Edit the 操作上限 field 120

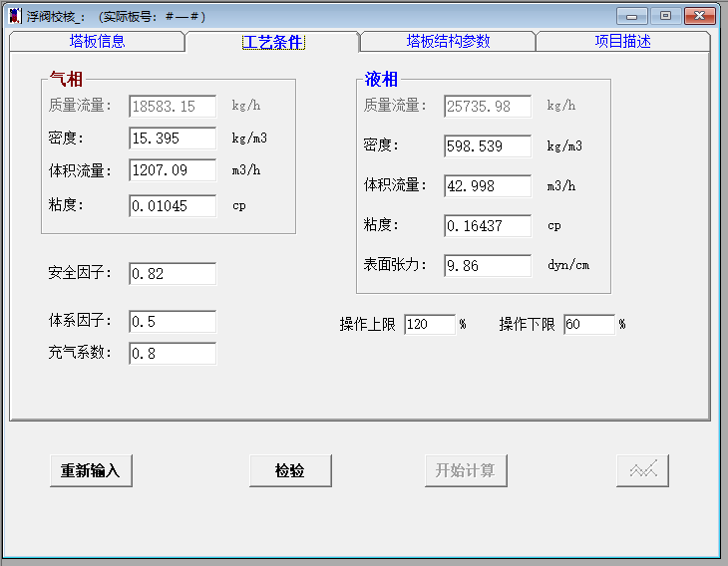(x=430, y=324)
